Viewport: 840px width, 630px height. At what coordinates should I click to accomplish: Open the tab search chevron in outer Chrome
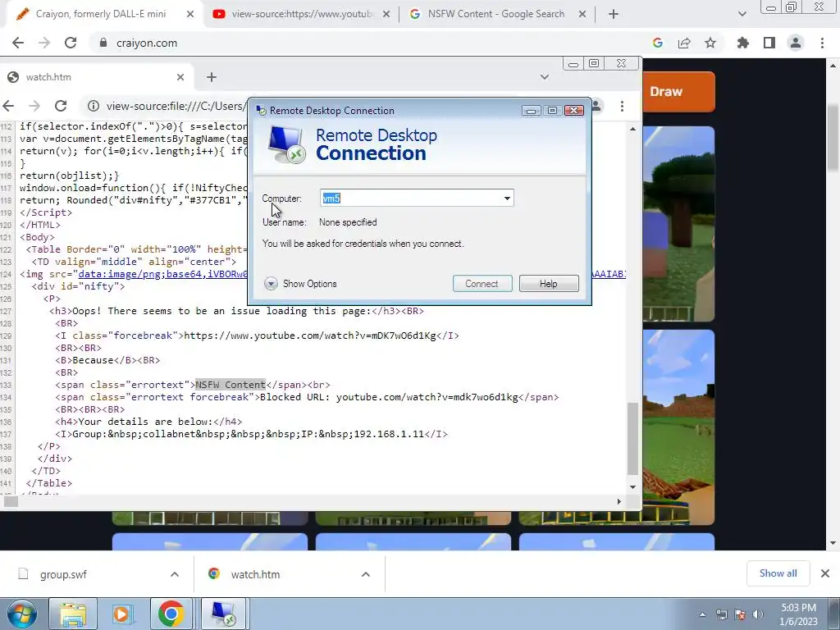click(742, 15)
